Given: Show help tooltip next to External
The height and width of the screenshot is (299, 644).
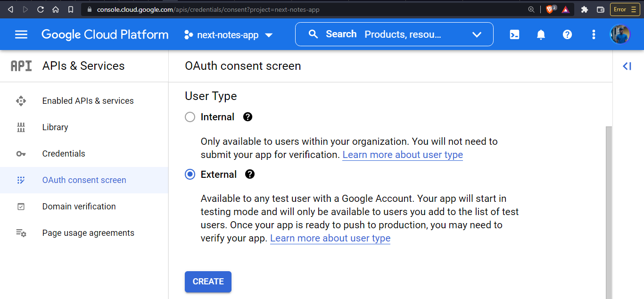Looking at the screenshot, I should (x=250, y=174).
